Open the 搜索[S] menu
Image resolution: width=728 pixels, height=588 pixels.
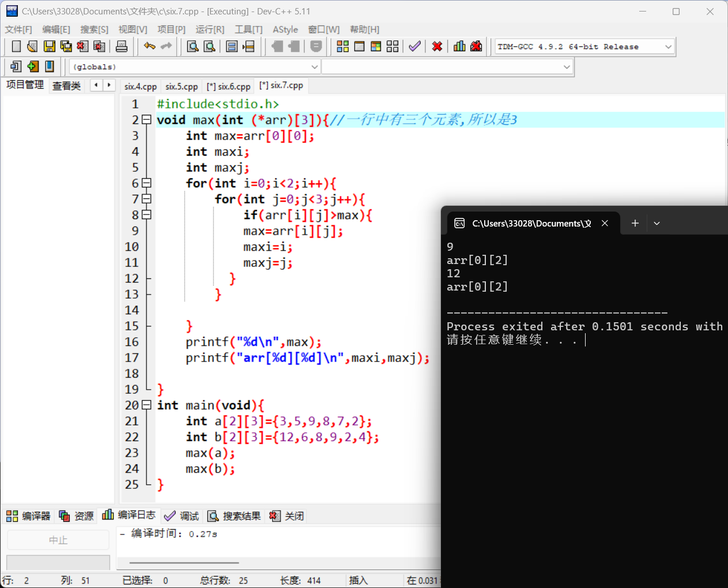coord(94,29)
